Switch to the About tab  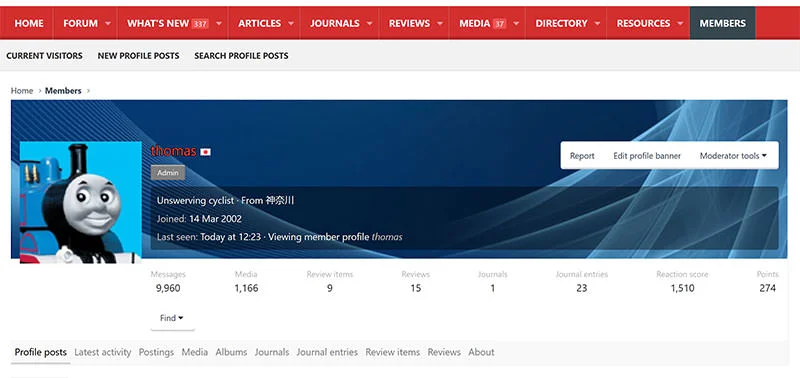coord(481,352)
